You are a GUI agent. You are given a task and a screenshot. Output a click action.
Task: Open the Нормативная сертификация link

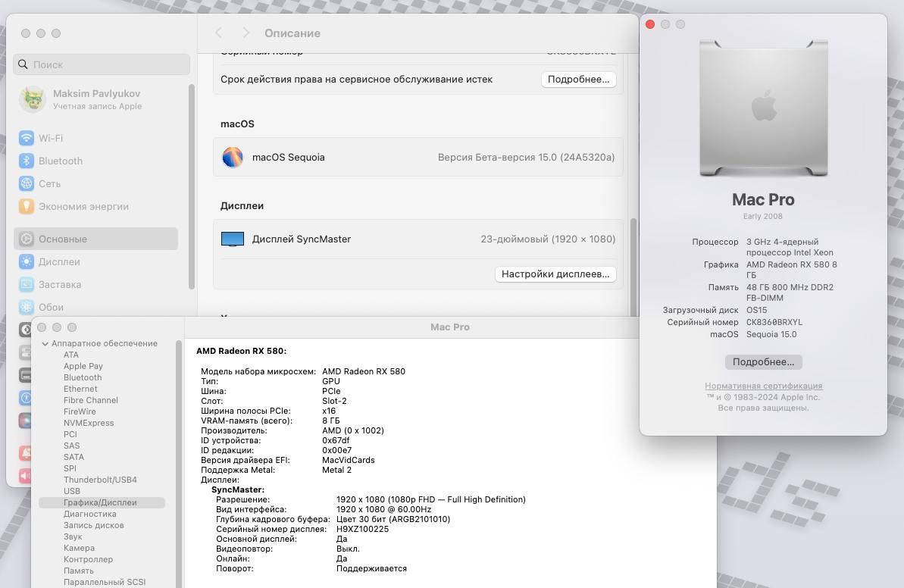click(763, 386)
